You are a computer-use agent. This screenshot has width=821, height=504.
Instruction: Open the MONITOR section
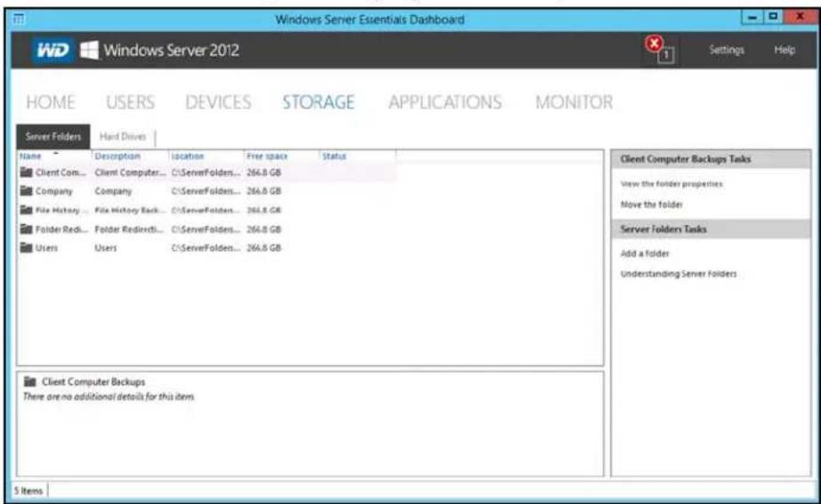point(574,102)
